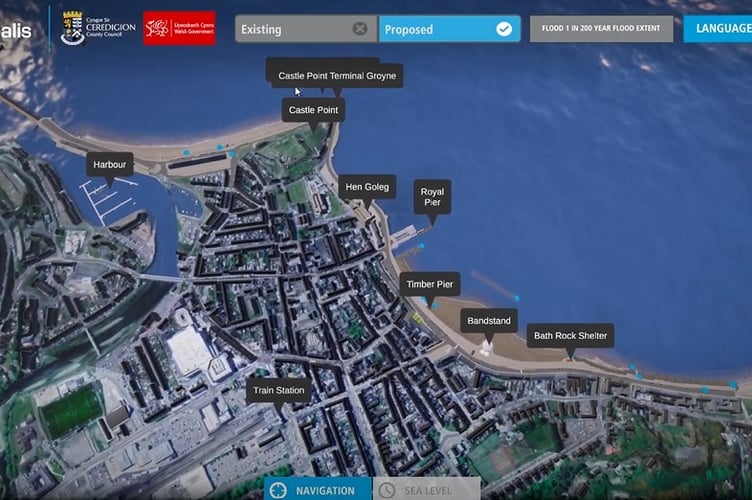Select the Harbour map label

pyautogui.click(x=110, y=165)
